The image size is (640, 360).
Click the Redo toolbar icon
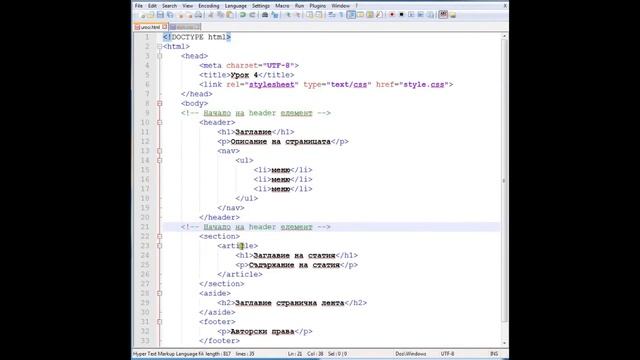[x=252, y=15]
